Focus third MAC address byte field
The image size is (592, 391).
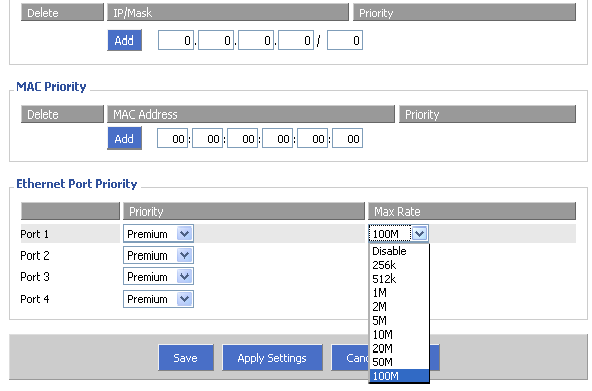click(242, 138)
